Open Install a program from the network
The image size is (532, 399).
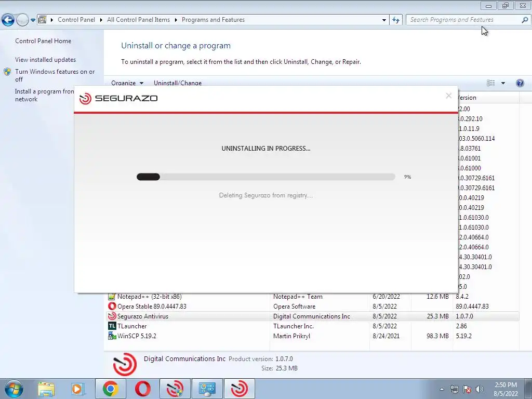(x=45, y=96)
